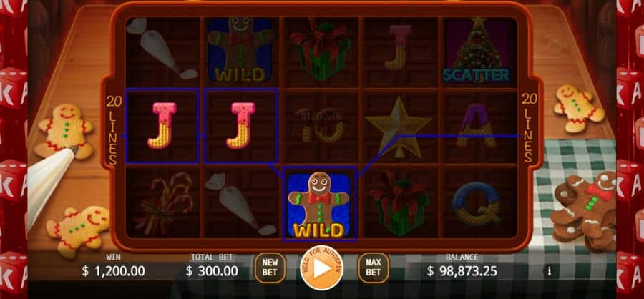
Task: Select the candy cane bundle symbol
Action: (162, 203)
